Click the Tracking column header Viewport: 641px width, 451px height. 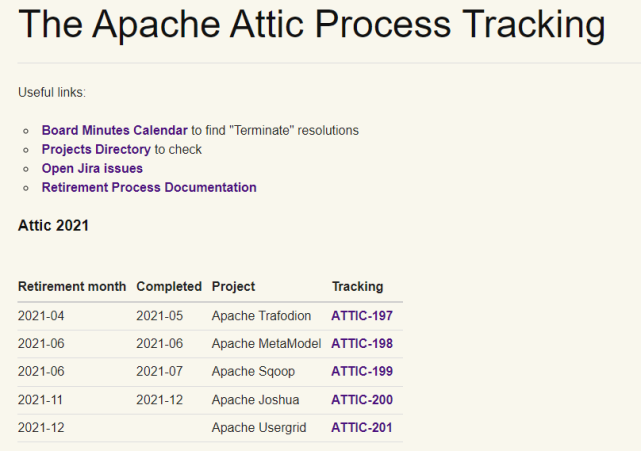point(357,287)
